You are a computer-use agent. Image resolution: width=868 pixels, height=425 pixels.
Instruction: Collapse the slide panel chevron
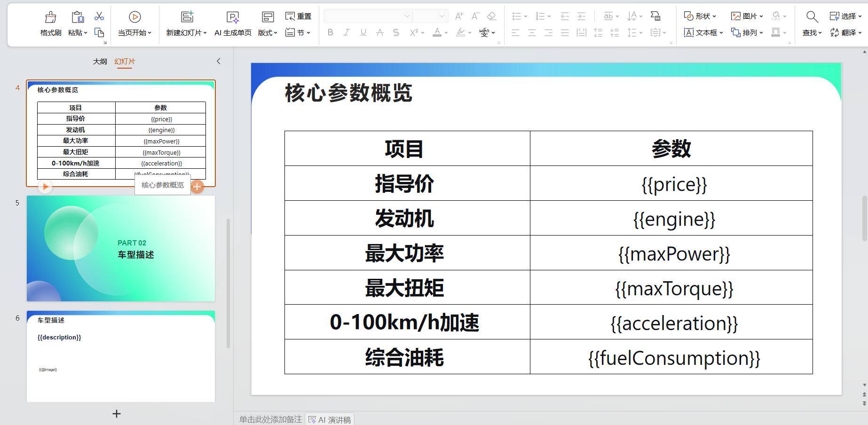tap(218, 61)
